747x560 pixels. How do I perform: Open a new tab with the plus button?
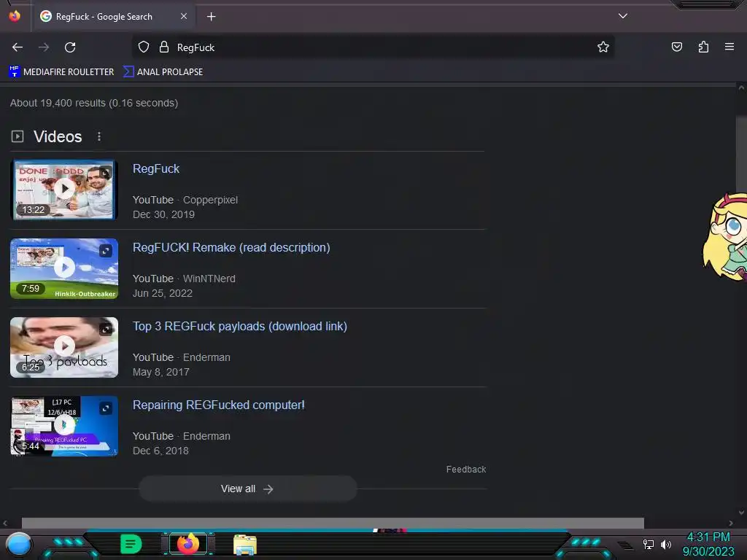[x=211, y=17]
